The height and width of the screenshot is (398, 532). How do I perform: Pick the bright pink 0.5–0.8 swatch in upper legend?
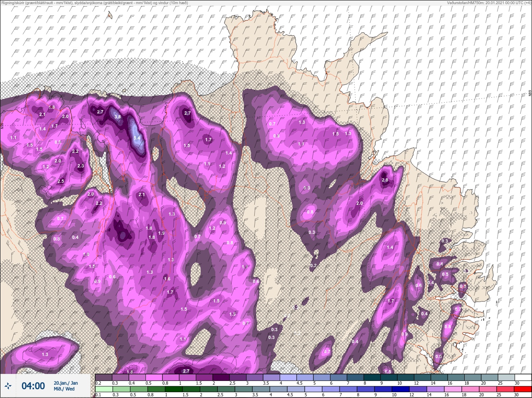click(x=155, y=377)
